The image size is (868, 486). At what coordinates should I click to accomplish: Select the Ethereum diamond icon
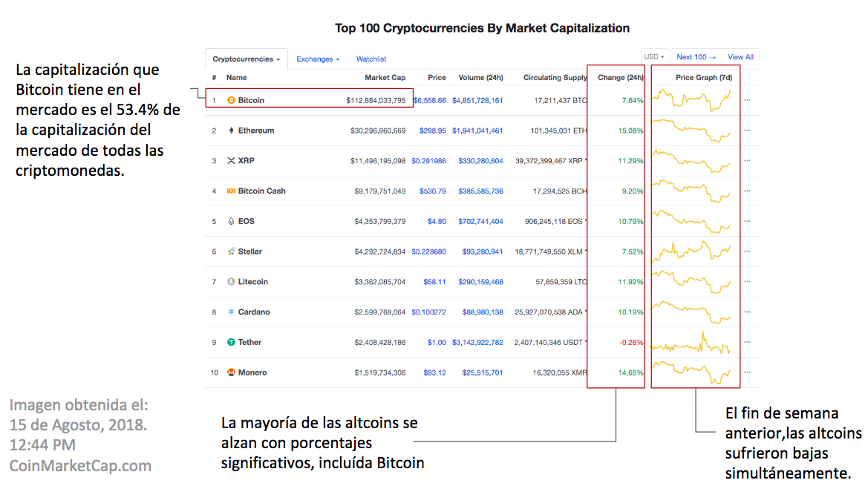pos(231,130)
